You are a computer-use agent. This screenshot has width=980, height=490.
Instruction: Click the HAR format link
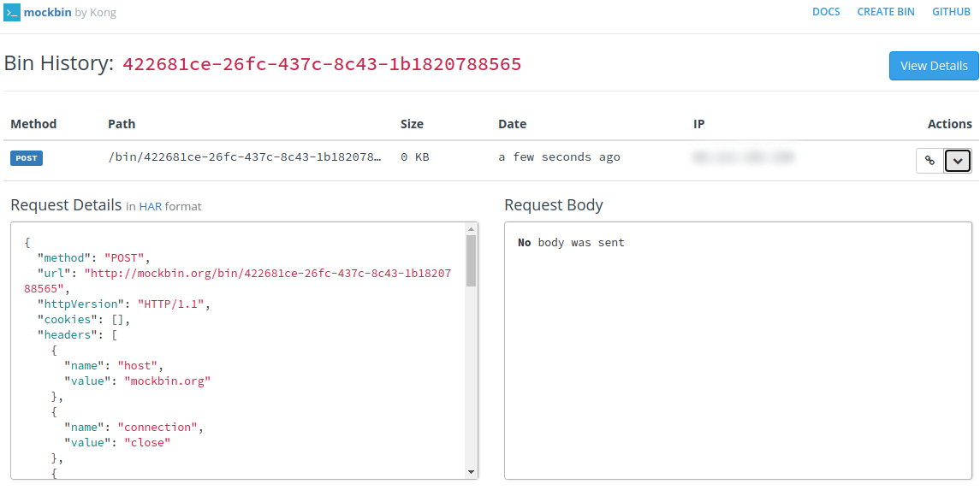point(150,206)
